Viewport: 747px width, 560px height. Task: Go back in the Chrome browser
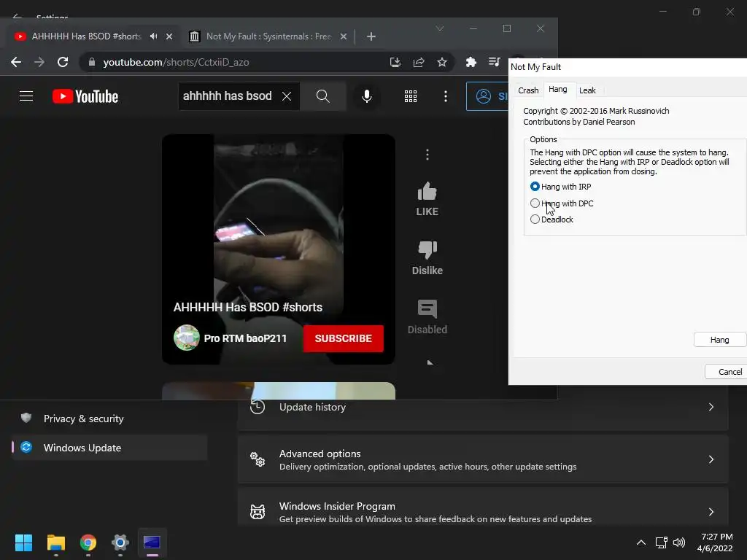coord(16,62)
